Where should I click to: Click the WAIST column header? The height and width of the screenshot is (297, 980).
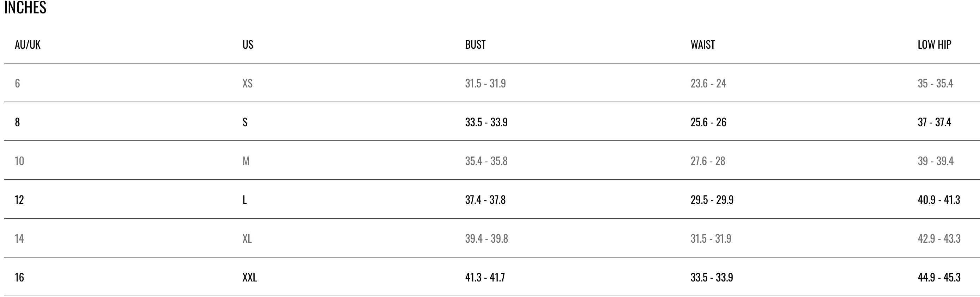coord(702,44)
